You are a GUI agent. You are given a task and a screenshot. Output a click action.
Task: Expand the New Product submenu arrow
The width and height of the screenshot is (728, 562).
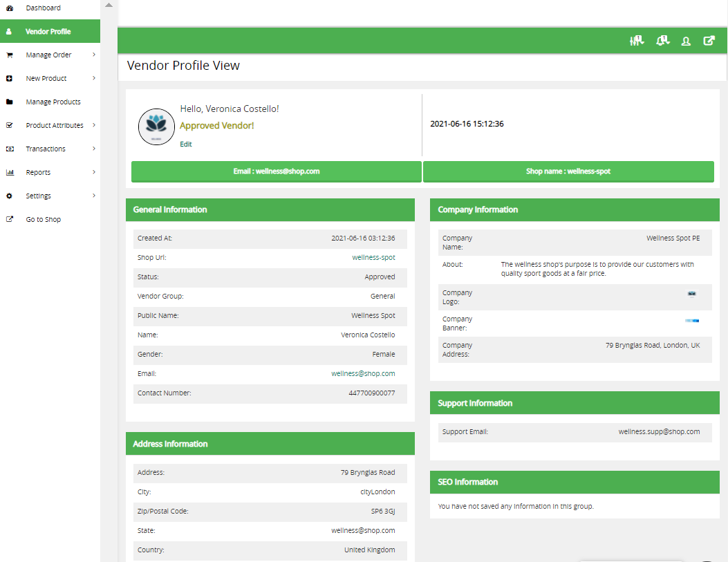point(93,78)
